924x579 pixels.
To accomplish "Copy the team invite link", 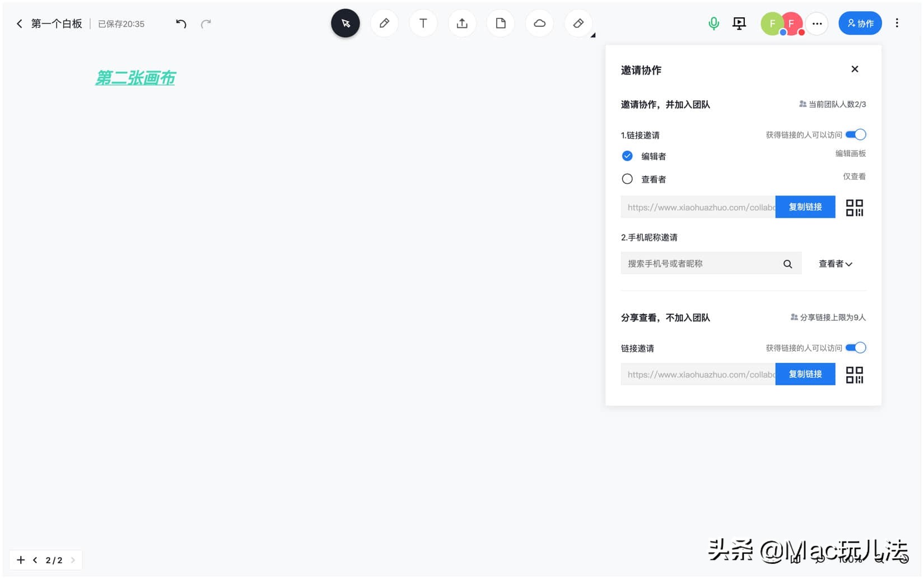I will point(805,207).
